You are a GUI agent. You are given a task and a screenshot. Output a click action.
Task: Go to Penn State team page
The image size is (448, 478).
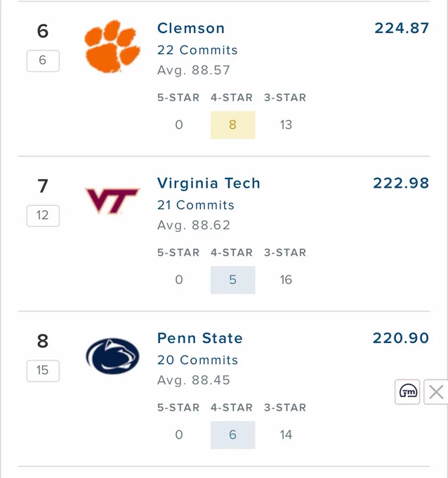pos(200,338)
